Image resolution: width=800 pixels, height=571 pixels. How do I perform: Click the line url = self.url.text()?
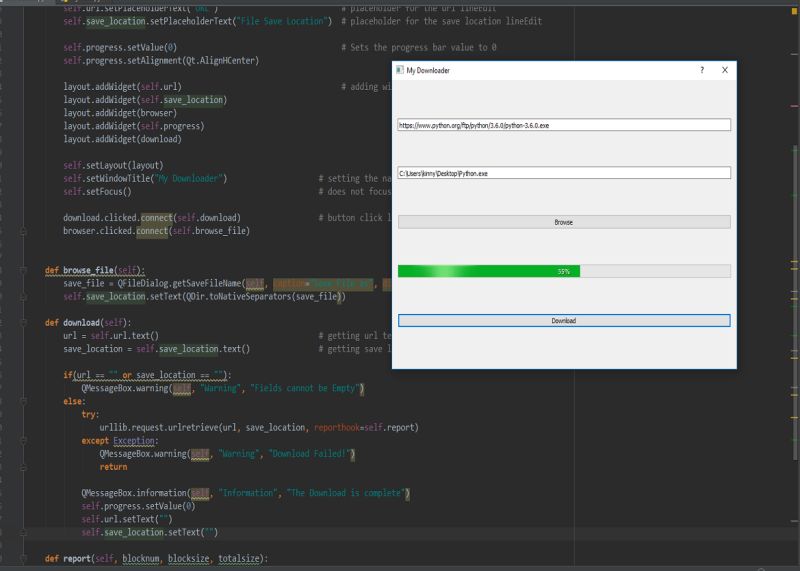[111, 335]
